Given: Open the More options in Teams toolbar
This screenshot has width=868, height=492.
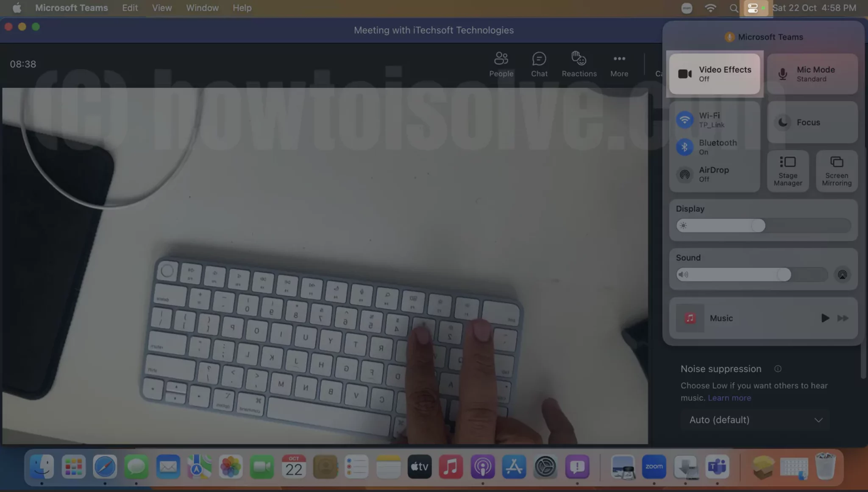Looking at the screenshot, I should point(619,64).
